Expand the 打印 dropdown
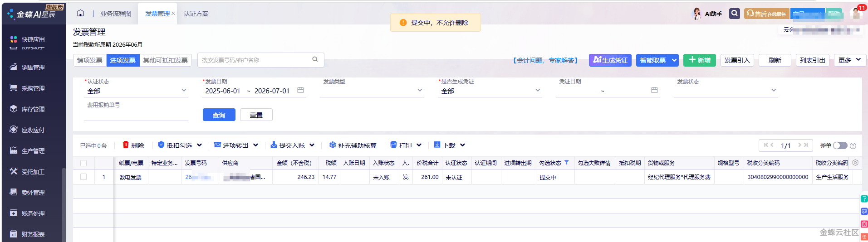 click(x=419, y=145)
